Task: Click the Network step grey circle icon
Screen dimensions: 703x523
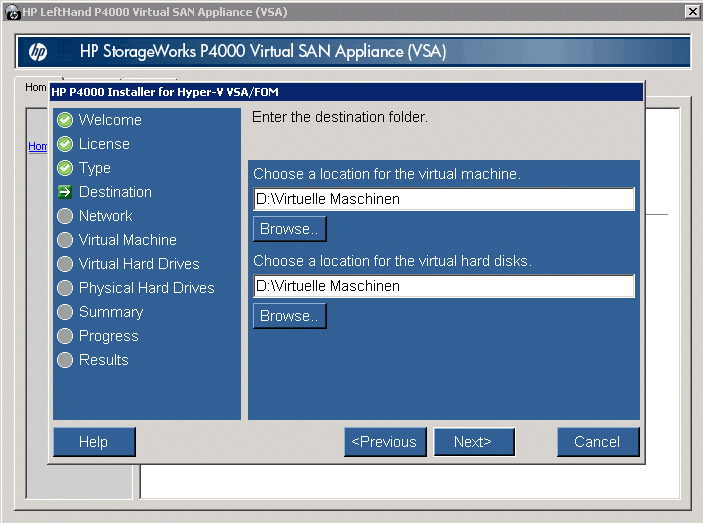Action: [65, 216]
